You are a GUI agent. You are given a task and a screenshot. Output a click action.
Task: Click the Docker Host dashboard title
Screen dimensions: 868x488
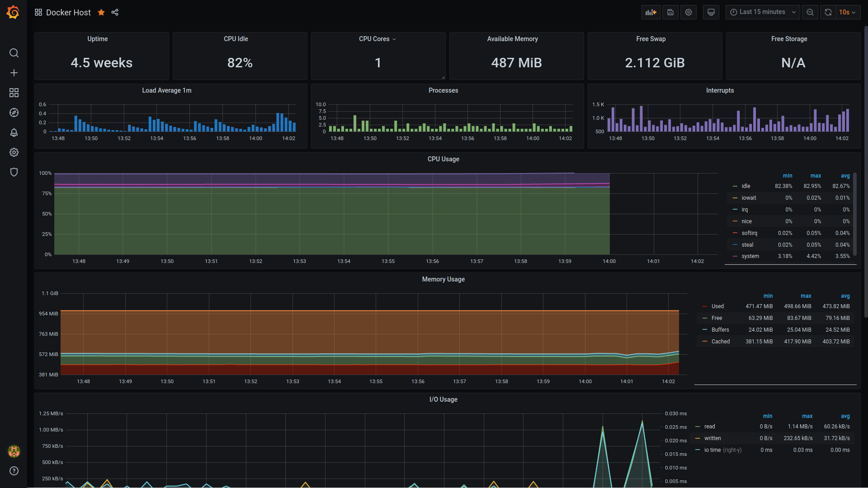tap(69, 12)
